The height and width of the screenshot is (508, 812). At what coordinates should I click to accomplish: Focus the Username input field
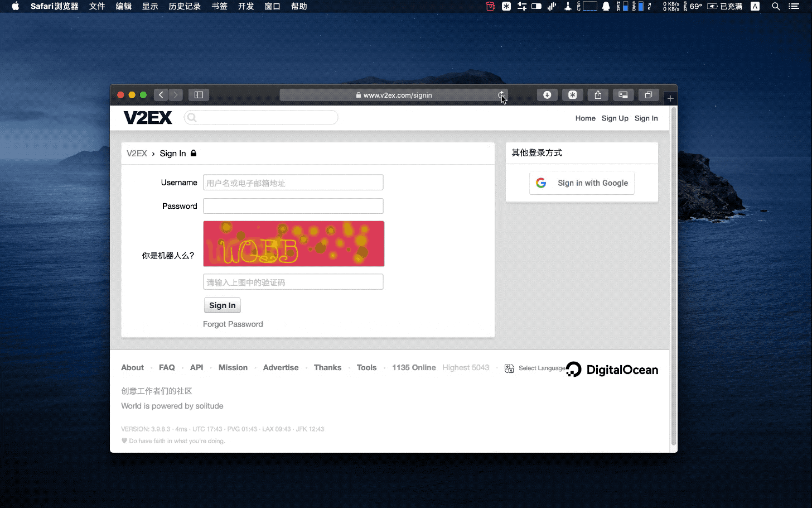point(293,183)
